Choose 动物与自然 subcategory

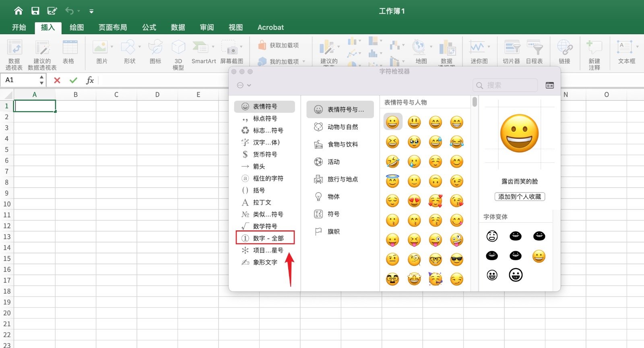point(340,127)
